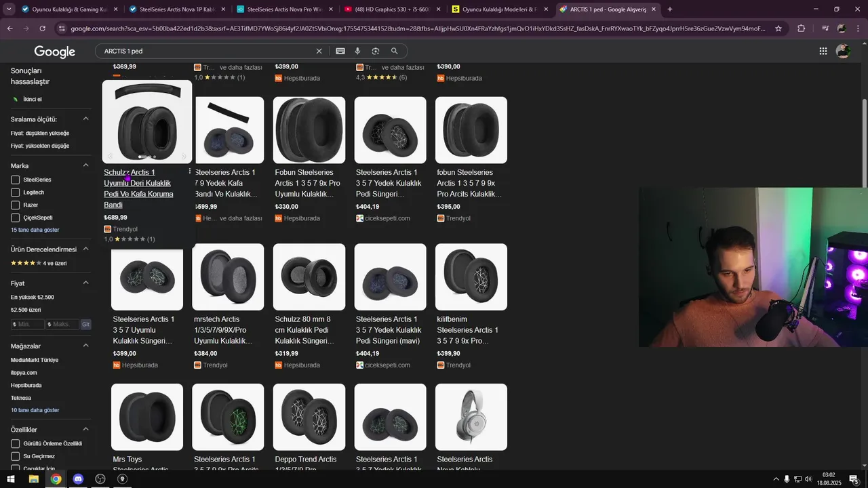Open browser extensions menu

pos(801,28)
